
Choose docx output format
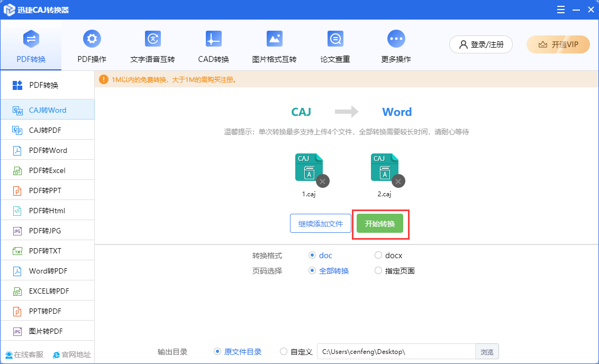tap(388, 255)
